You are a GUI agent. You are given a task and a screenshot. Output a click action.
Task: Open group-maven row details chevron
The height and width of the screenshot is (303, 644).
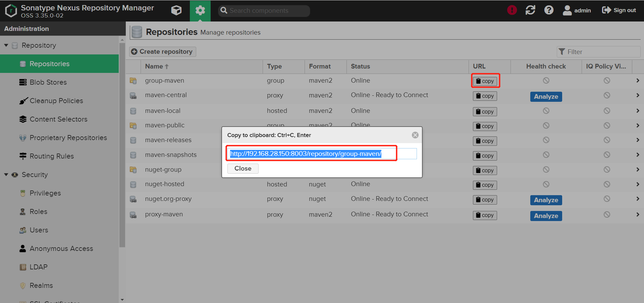pyautogui.click(x=638, y=81)
